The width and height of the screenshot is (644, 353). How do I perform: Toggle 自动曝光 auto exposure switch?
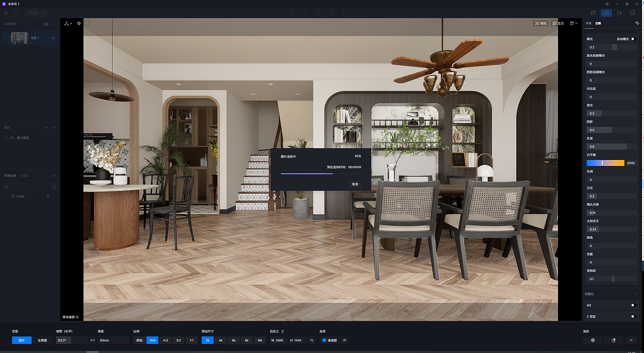(x=633, y=39)
